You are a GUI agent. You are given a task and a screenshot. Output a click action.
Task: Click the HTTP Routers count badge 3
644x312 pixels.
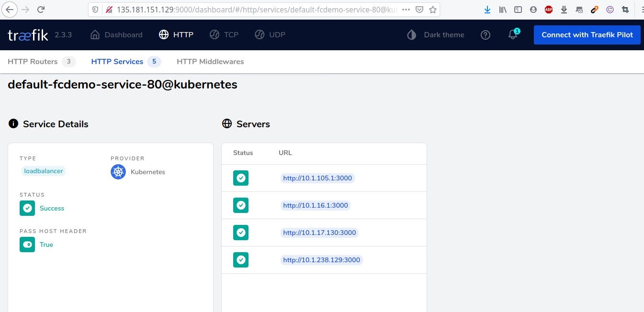pos(68,61)
